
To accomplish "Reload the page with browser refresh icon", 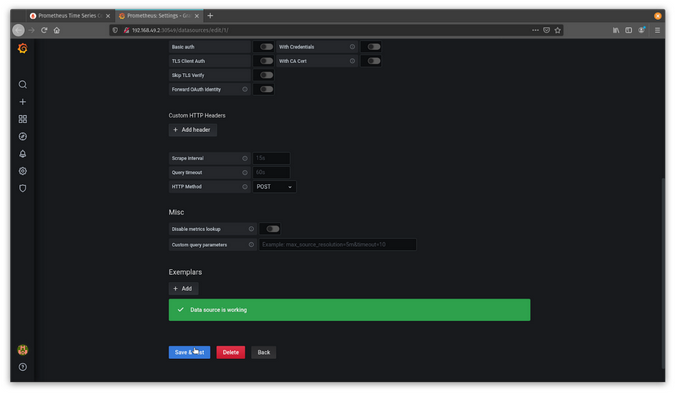I will [44, 30].
